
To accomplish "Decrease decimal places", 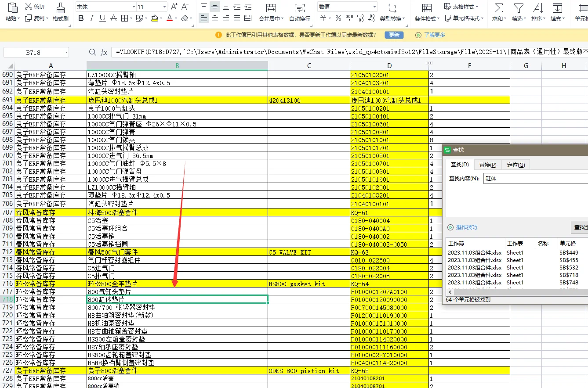I will (372, 18).
